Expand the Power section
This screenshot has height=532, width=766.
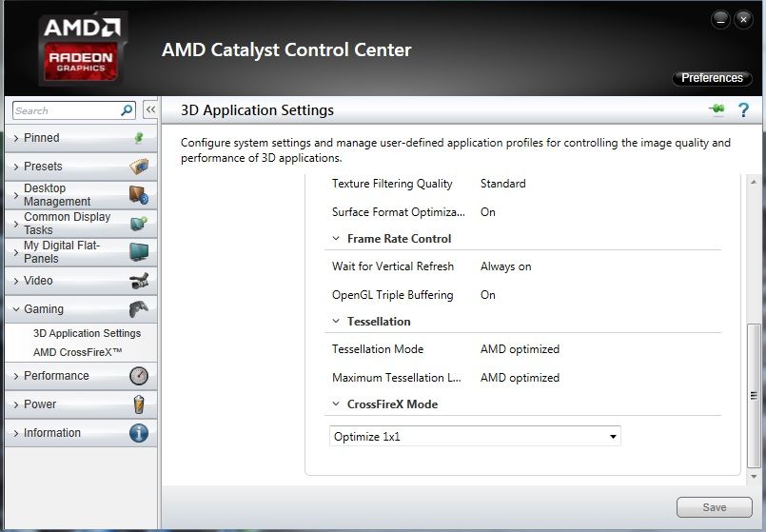pos(16,404)
